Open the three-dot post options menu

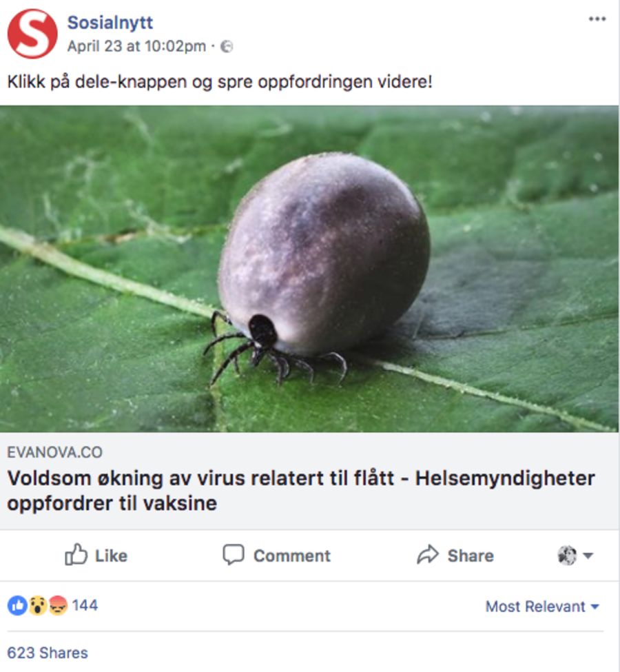pos(597,19)
